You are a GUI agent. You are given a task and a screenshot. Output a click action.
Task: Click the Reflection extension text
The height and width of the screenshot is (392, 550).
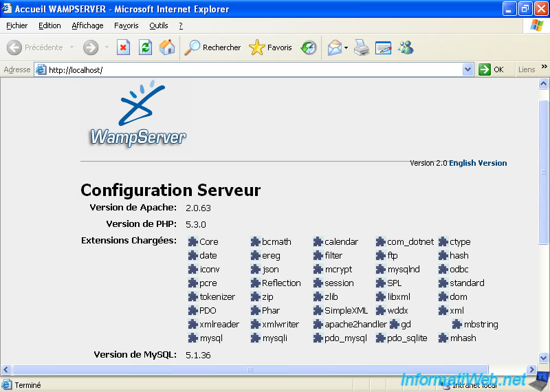coord(281,283)
